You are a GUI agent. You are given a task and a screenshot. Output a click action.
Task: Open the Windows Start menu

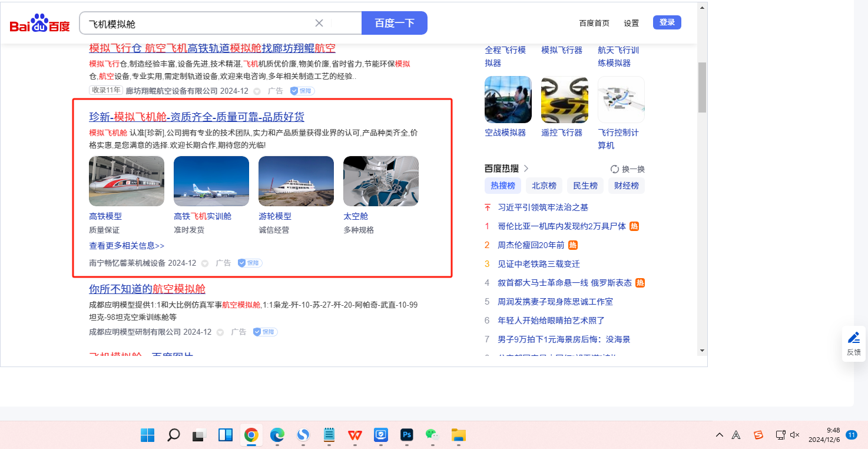point(148,435)
